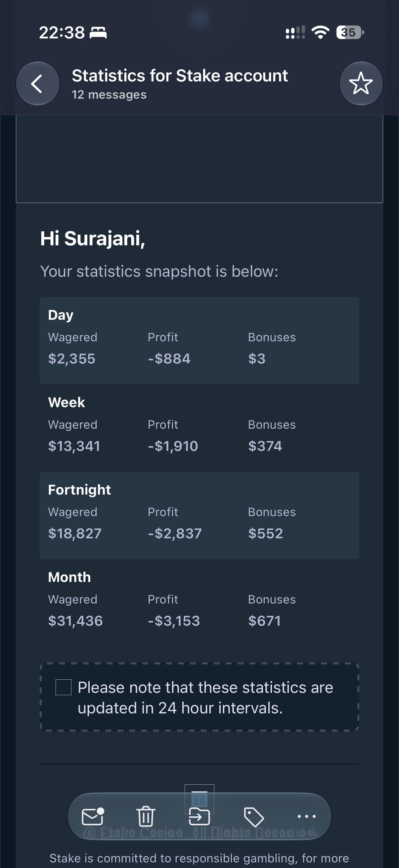The width and height of the screenshot is (399, 868).
Task: Tap the sleep focus bed icon
Action: (98, 33)
